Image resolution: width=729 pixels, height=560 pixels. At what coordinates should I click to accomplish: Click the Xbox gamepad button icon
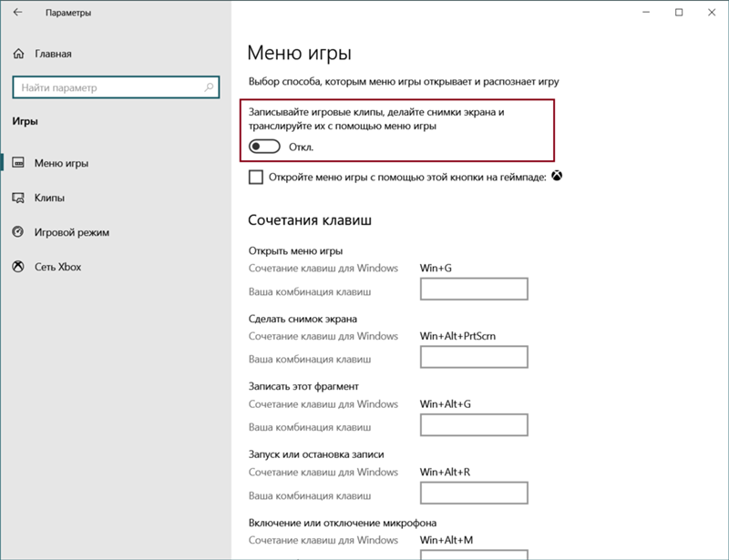point(557,176)
